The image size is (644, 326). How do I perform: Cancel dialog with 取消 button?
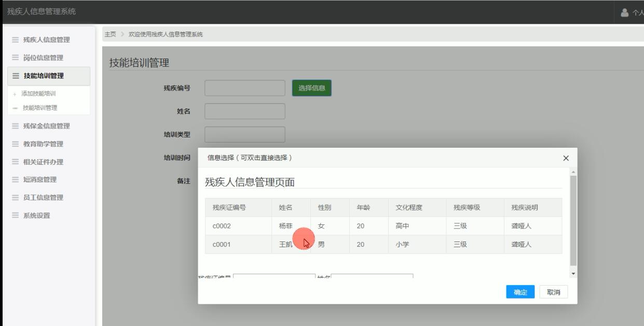coord(554,292)
